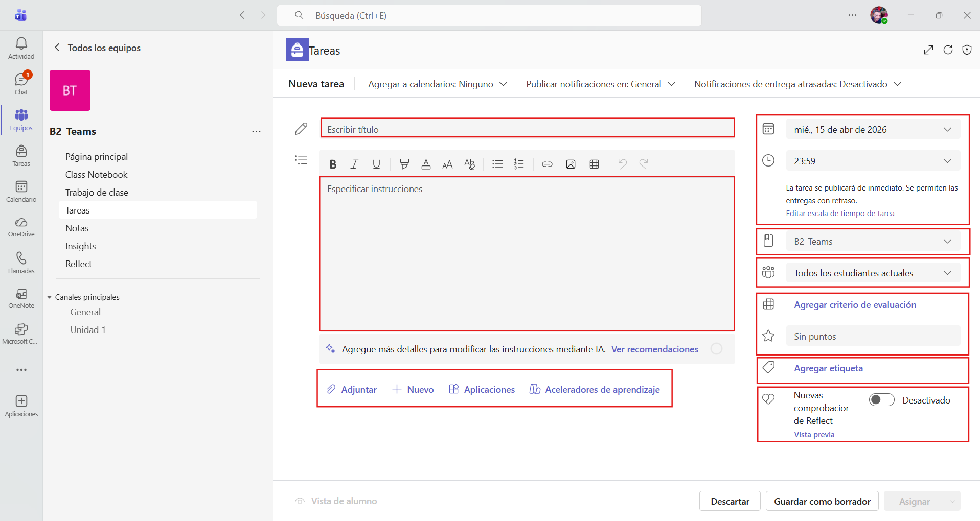Open Tareas in the left app bar
The height and width of the screenshot is (521, 980).
(21, 156)
